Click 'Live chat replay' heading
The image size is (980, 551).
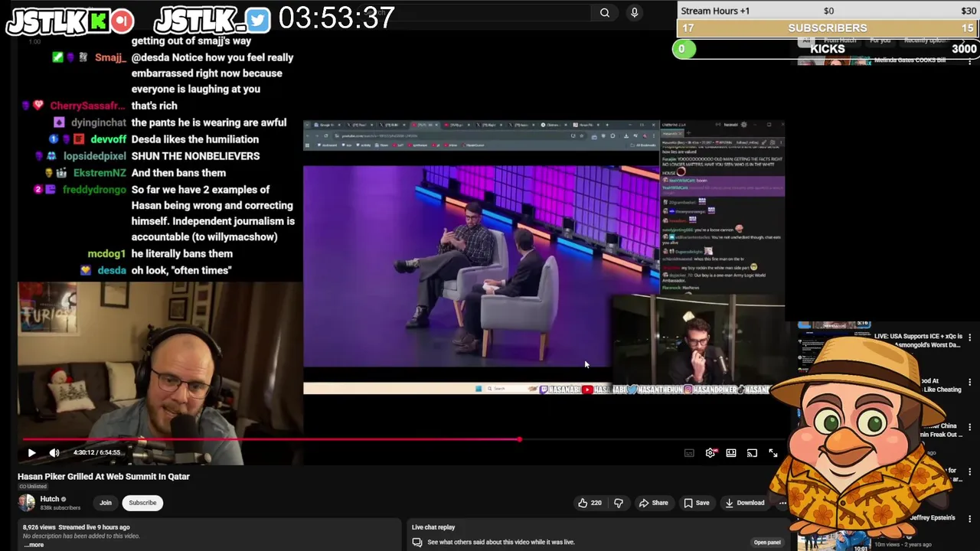[x=433, y=527]
